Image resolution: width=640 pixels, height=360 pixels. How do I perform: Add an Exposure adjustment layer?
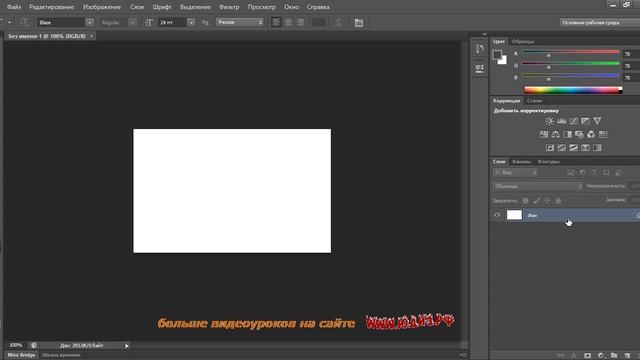pos(585,121)
